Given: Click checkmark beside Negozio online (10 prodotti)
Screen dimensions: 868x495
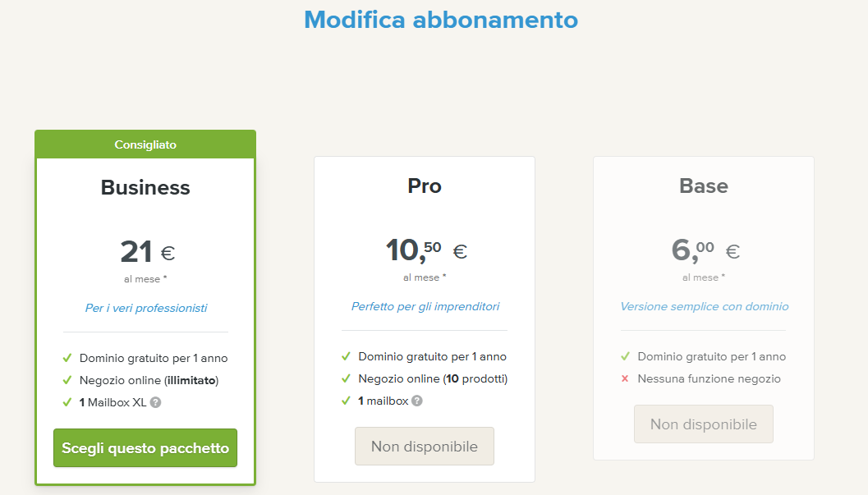Looking at the screenshot, I should 346,379.
